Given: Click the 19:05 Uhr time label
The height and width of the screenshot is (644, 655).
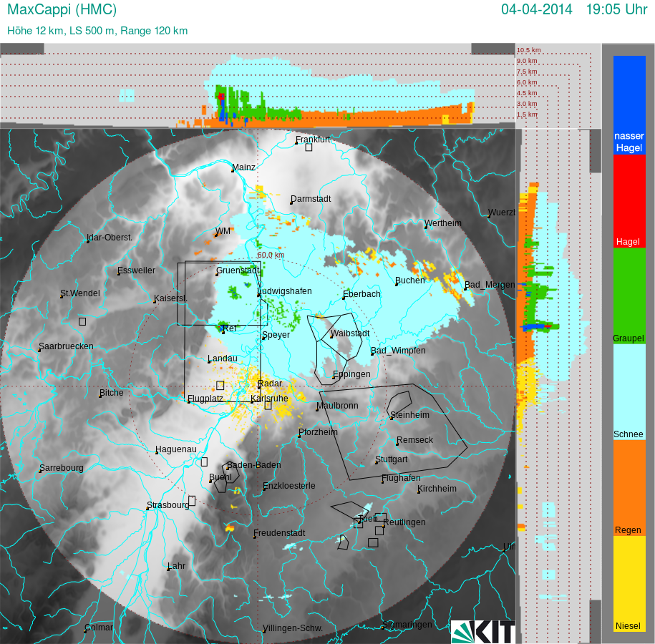Looking at the screenshot, I should (616, 10).
